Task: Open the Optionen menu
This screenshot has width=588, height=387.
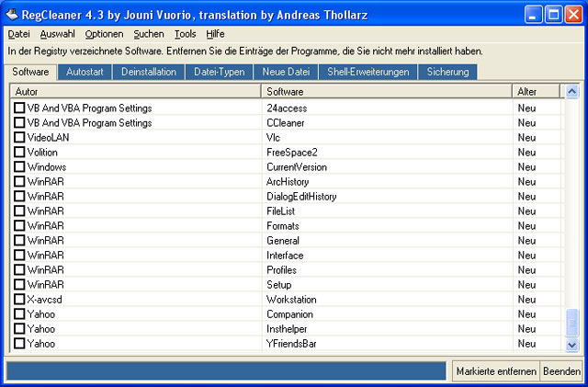Action: point(104,34)
